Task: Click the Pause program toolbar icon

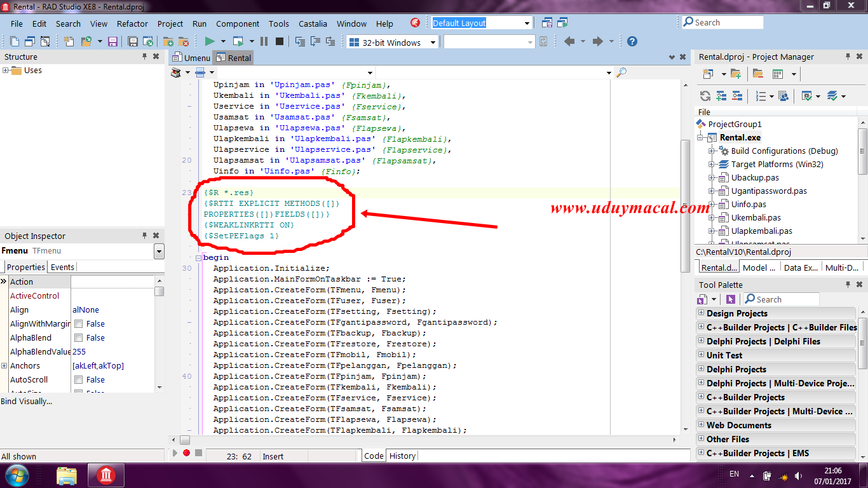Action: (264, 41)
